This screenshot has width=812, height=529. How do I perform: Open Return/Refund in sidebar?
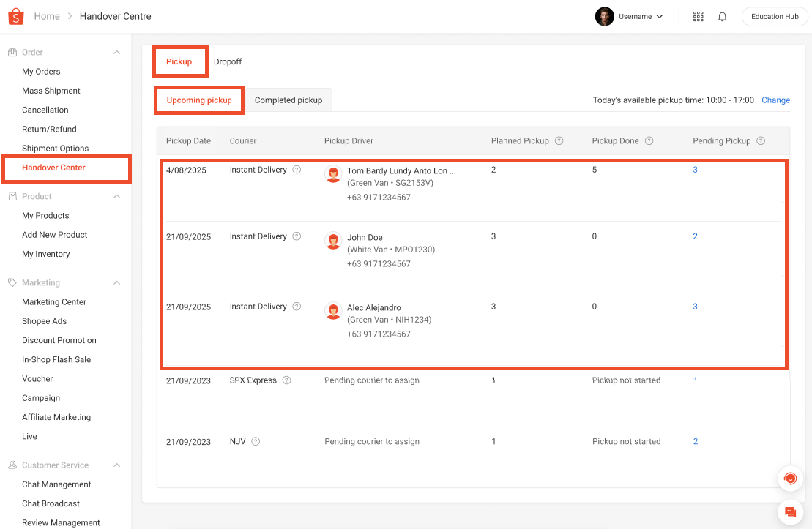coord(49,129)
